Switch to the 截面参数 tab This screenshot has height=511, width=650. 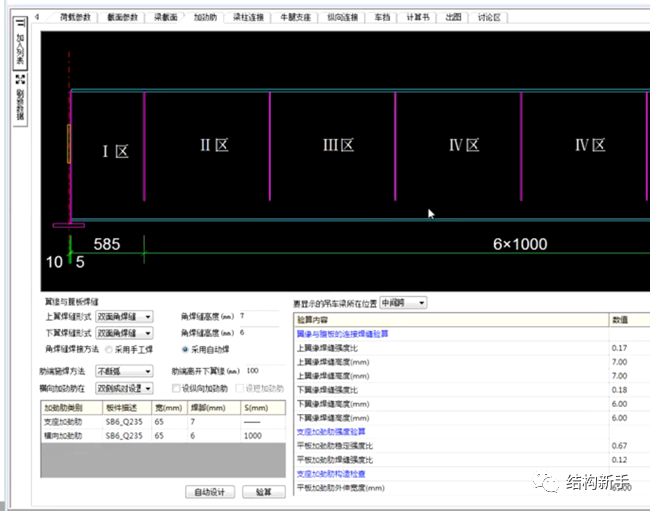click(x=122, y=17)
